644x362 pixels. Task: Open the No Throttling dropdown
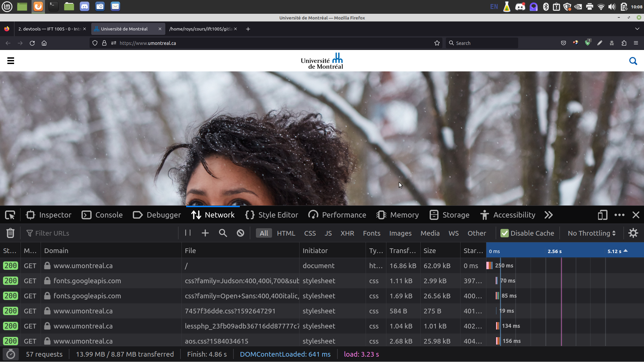pos(591,233)
